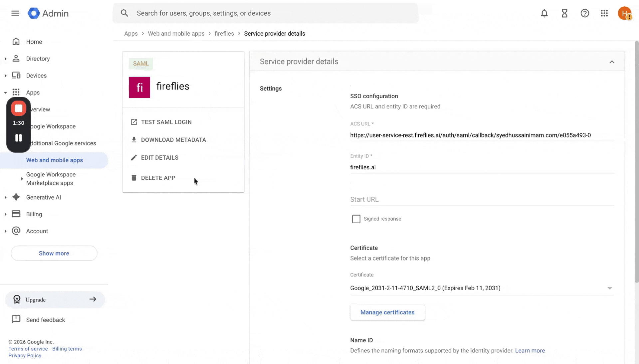Open the Google apps grid icon
The width and height of the screenshot is (639, 364).
[x=604, y=13]
